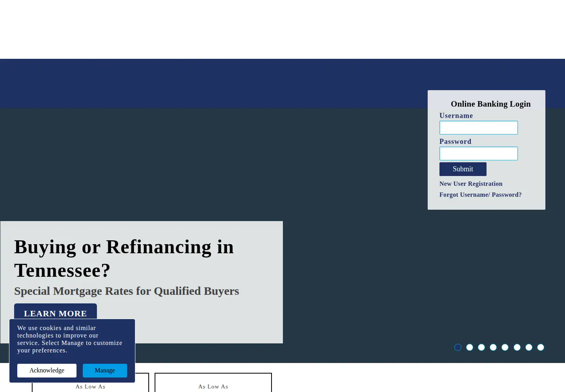Click the 'Online Banking Login' heading
The image size is (565, 392).
click(490, 104)
